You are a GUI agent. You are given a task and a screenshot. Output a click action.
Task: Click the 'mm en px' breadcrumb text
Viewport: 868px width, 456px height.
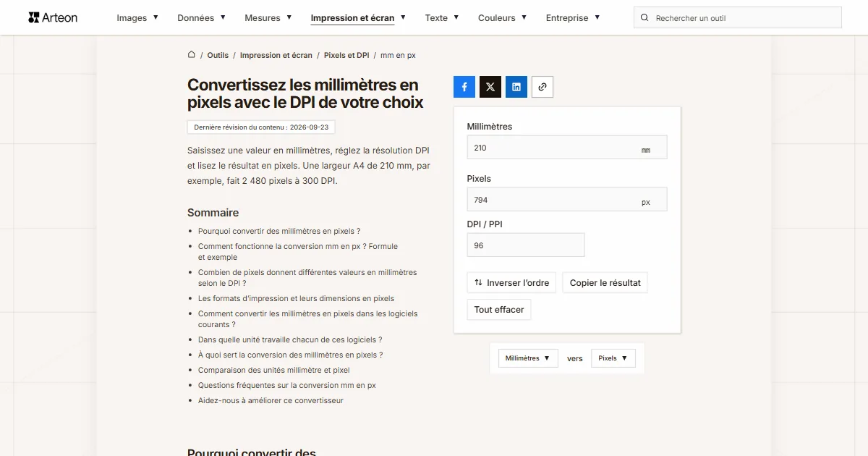398,55
